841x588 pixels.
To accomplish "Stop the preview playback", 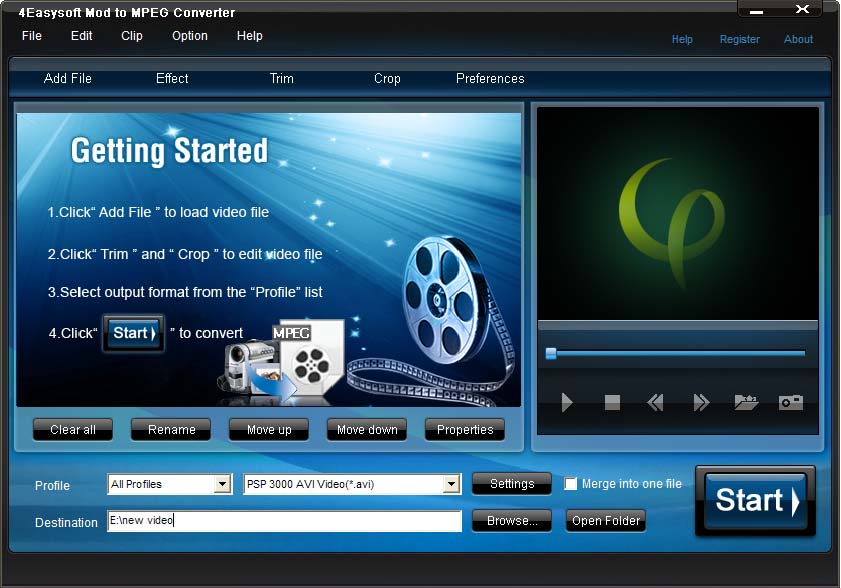I will pyautogui.click(x=611, y=402).
